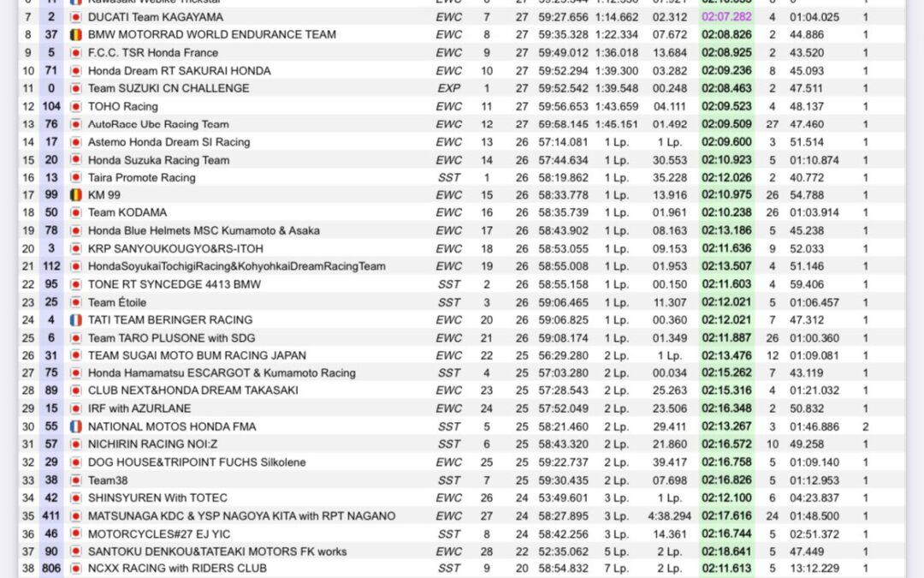The height and width of the screenshot is (578, 924).
Task: Click bike number 104 for TOHO Racing
Action: pos(51,107)
